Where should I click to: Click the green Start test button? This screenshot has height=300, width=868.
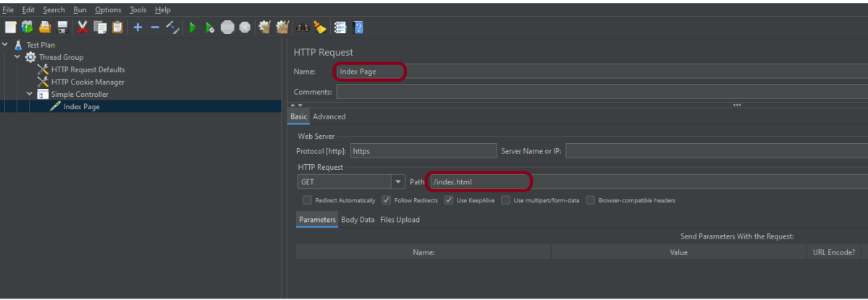[x=193, y=27]
